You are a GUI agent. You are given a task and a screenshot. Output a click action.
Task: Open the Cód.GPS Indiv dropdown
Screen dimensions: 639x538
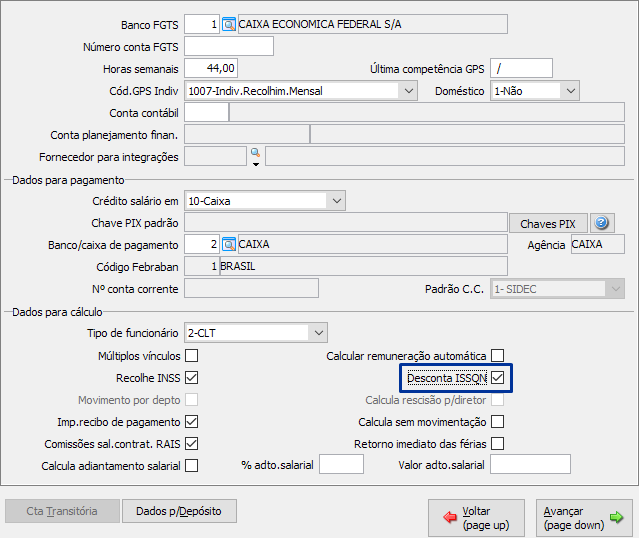(x=408, y=91)
